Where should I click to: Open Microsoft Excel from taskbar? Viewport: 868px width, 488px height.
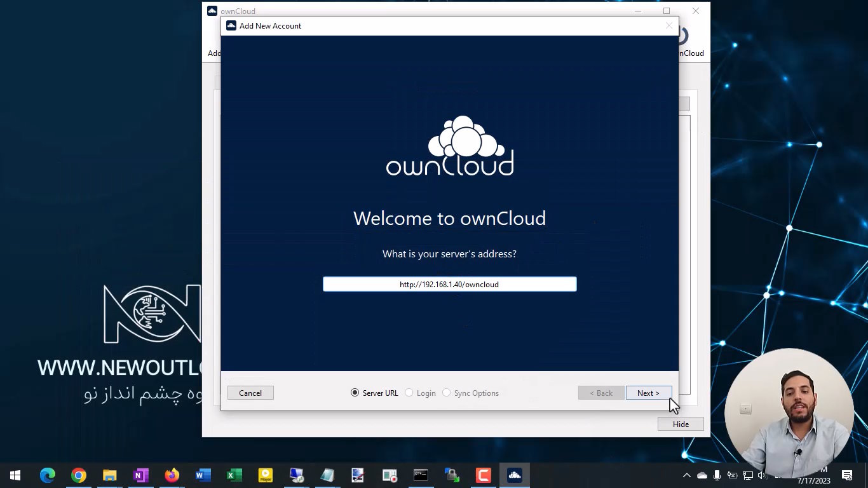click(x=234, y=475)
